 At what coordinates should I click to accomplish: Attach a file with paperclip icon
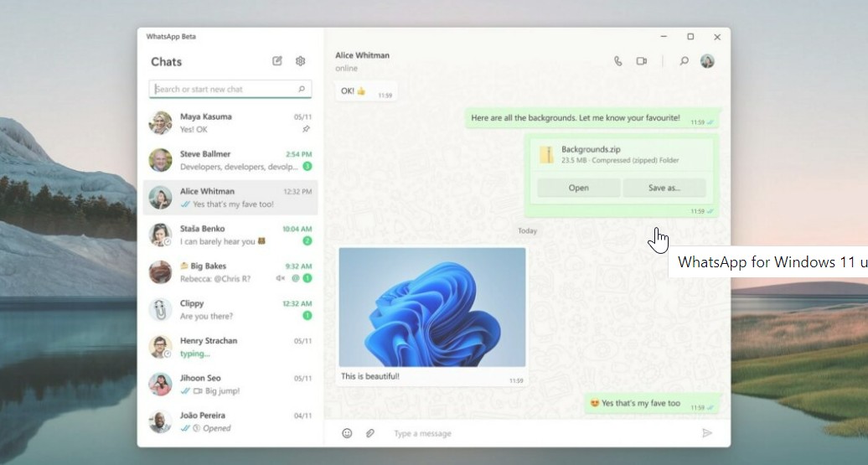370,433
